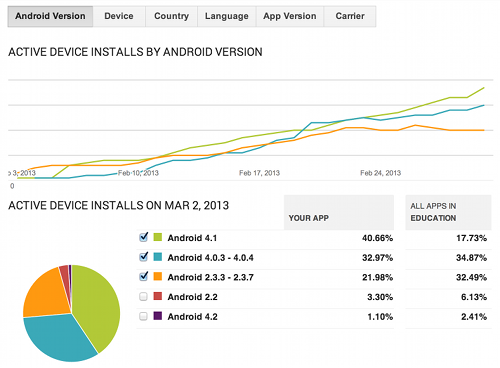Click the purple Android 4.2 color swatch

158,316
